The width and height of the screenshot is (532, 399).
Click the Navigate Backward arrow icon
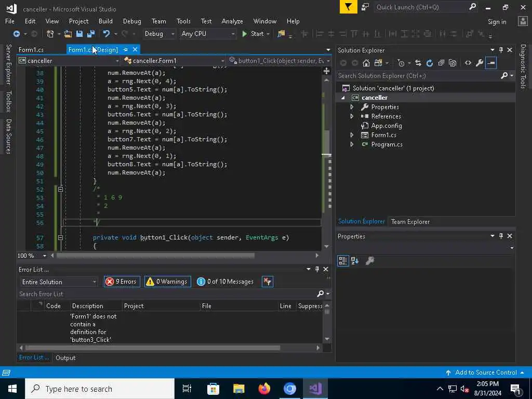pos(16,34)
